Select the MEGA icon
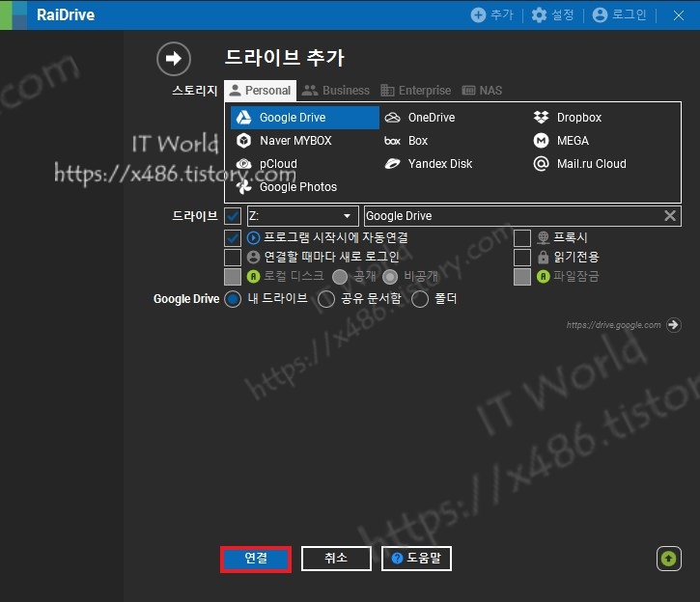The width and height of the screenshot is (700, 602). [x=541, y=141]
